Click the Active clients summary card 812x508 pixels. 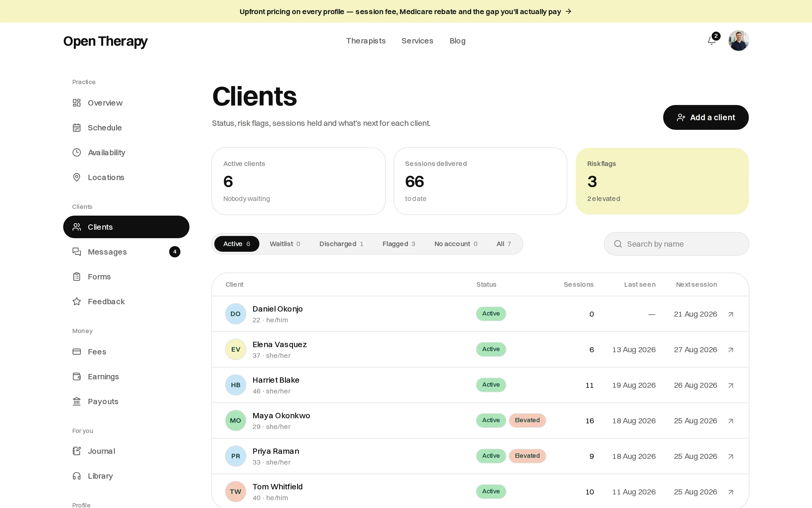click(298, 181)
